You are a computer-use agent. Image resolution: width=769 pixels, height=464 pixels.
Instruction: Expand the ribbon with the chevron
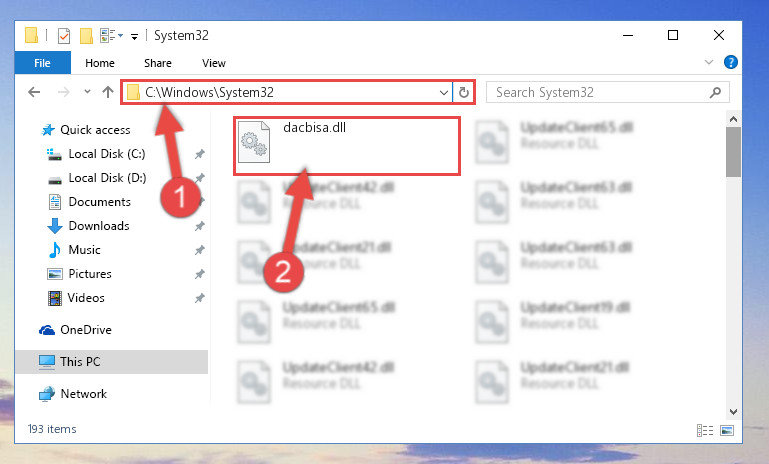click(709, 62)
